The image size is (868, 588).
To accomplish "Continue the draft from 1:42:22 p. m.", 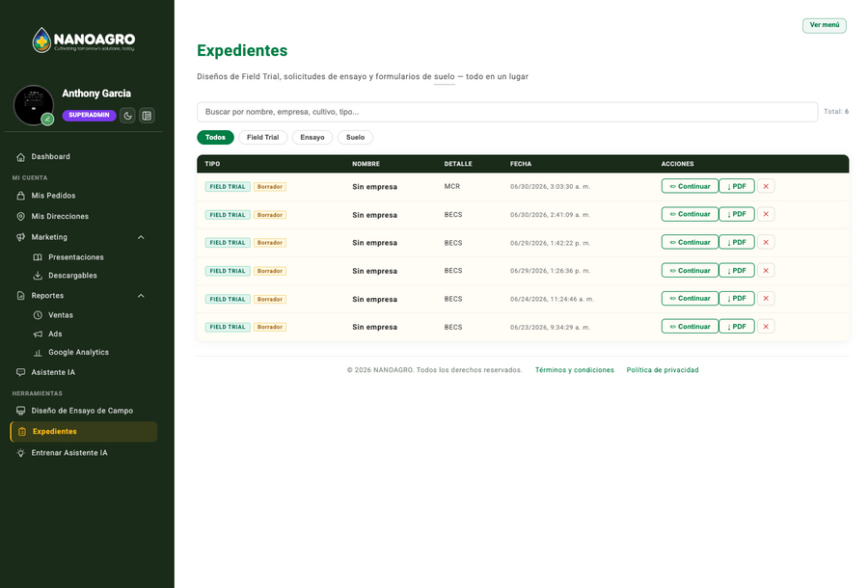I will point(690,242).
